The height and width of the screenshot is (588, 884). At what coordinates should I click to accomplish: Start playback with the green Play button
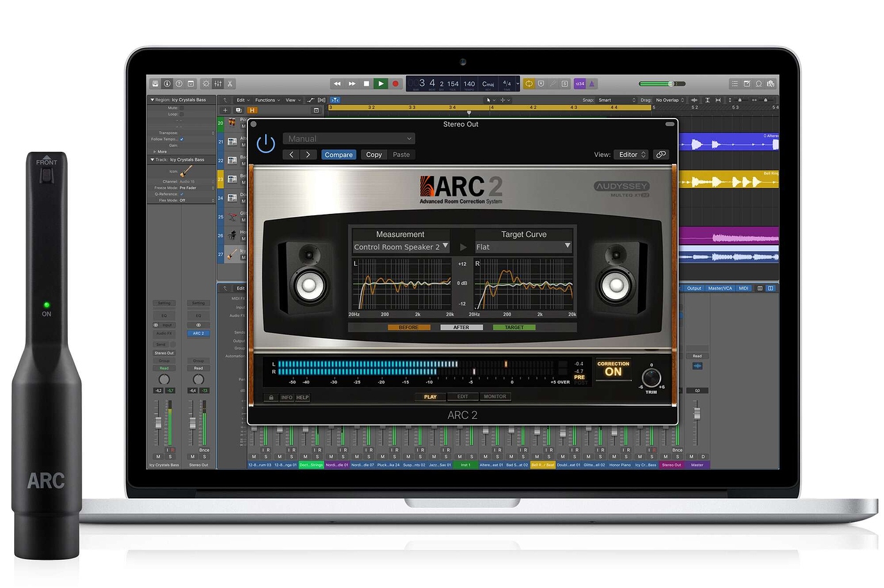pyautogui.click(x=381, y=84)
